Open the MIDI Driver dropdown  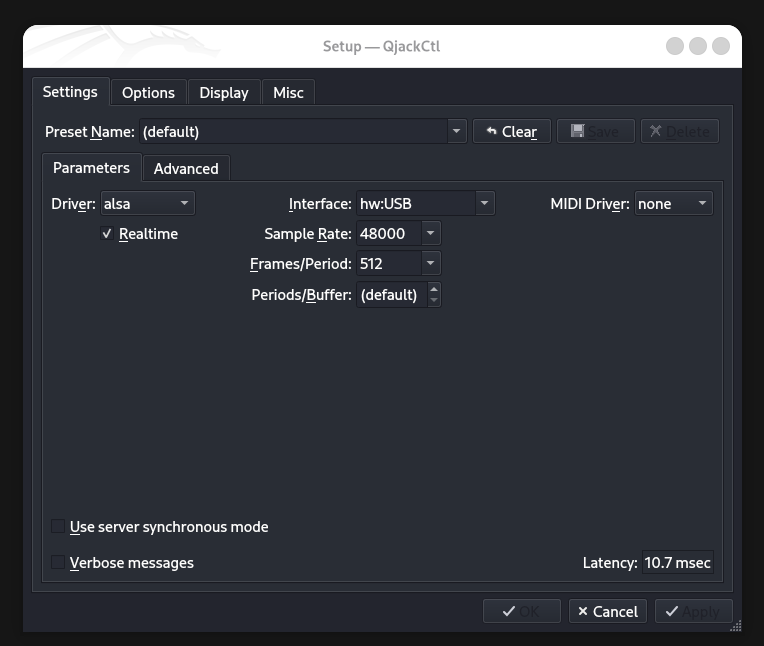pyautogui.click(x=673, y=203)
